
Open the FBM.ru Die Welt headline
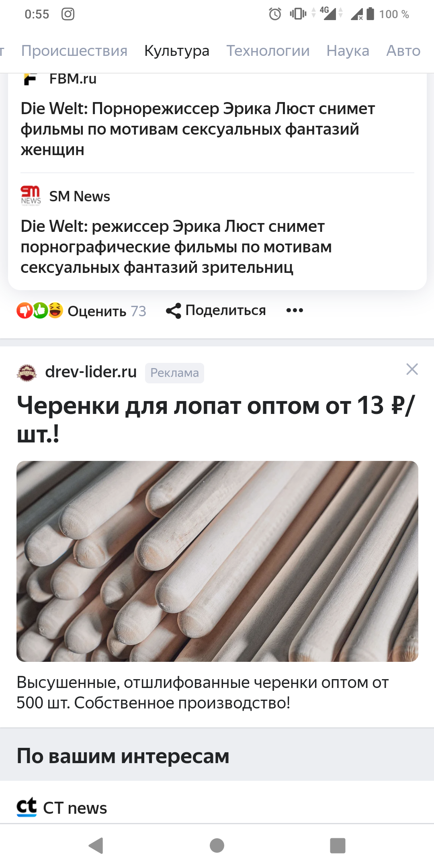(198, 129)
